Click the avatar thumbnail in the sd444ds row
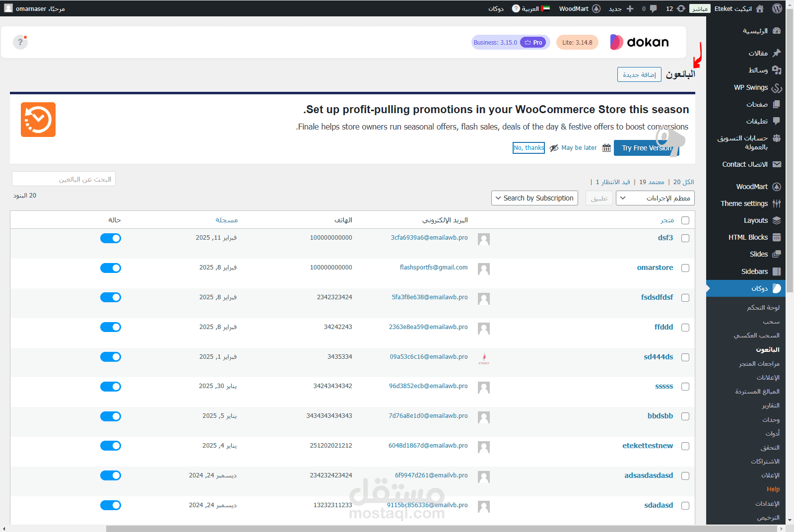 [484, 358]
